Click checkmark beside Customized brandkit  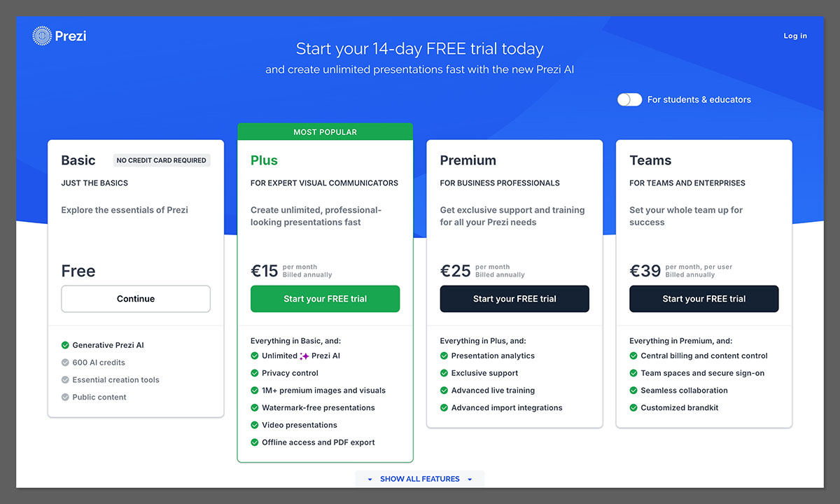(633, 407)
